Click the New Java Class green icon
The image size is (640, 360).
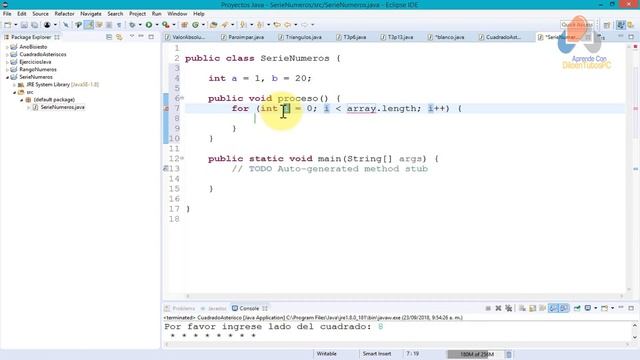(196, 25)
